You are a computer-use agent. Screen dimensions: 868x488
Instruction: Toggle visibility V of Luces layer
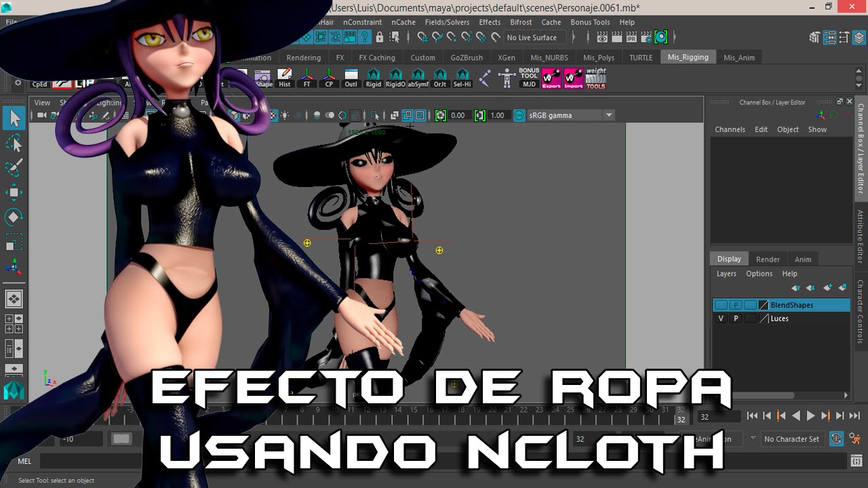tap(721, 319)
